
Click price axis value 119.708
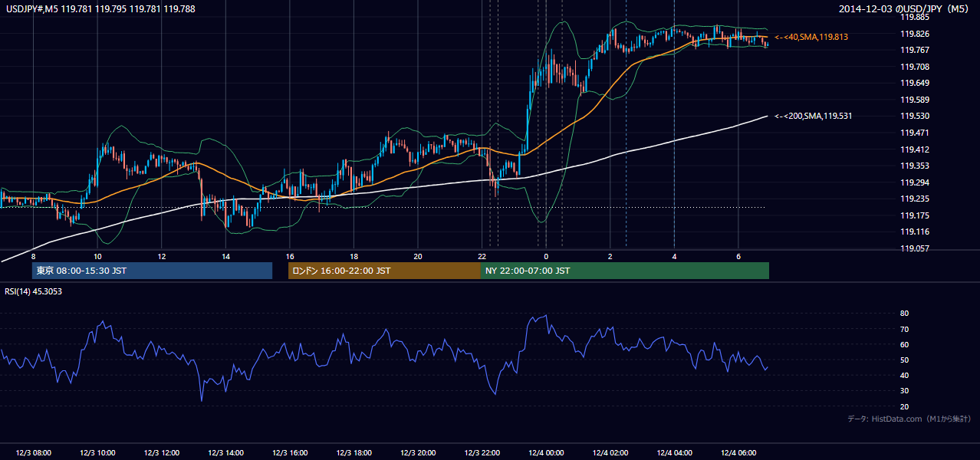click(913, 67)
